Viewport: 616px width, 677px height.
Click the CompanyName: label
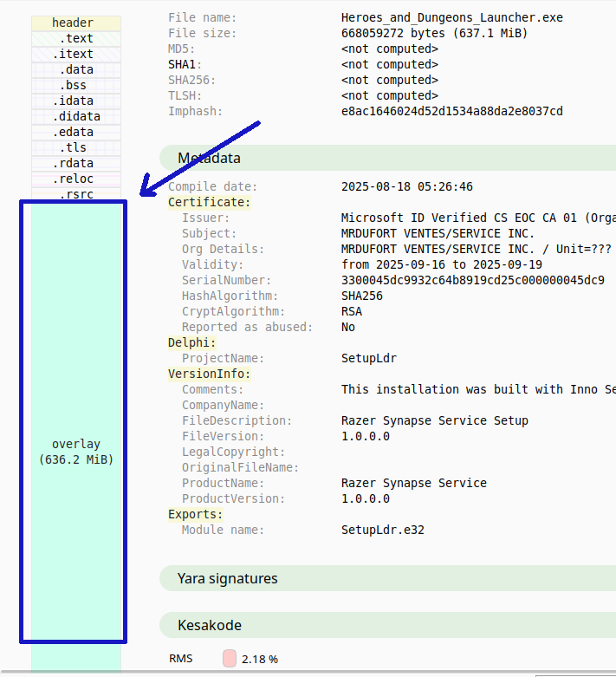point(224,405)
